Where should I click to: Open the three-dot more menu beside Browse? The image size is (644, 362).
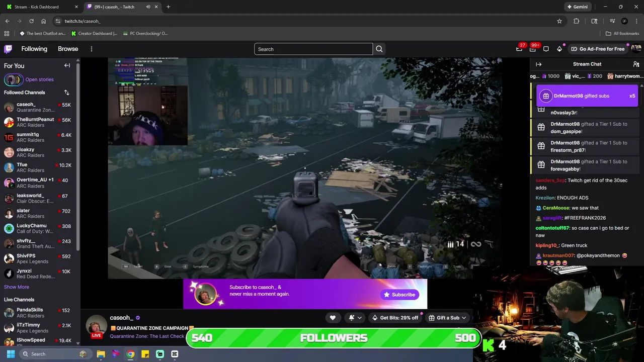[91, 49]
